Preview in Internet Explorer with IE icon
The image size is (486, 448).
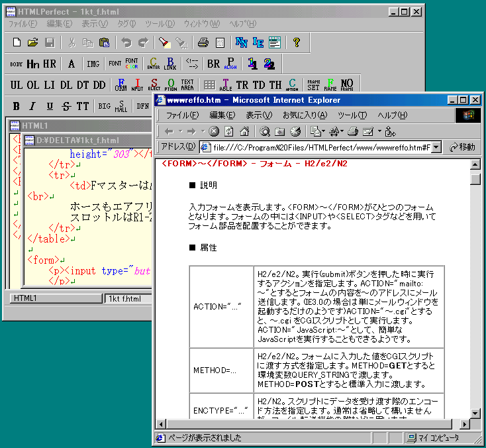pyautogui.click(x=258, y=42)
